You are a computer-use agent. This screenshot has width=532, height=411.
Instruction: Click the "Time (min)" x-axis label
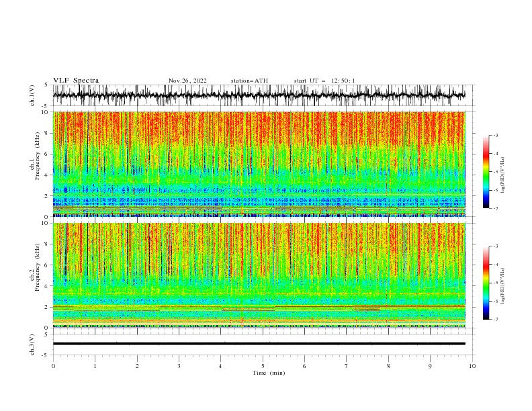pyautogui.click(x=269, y=373)
